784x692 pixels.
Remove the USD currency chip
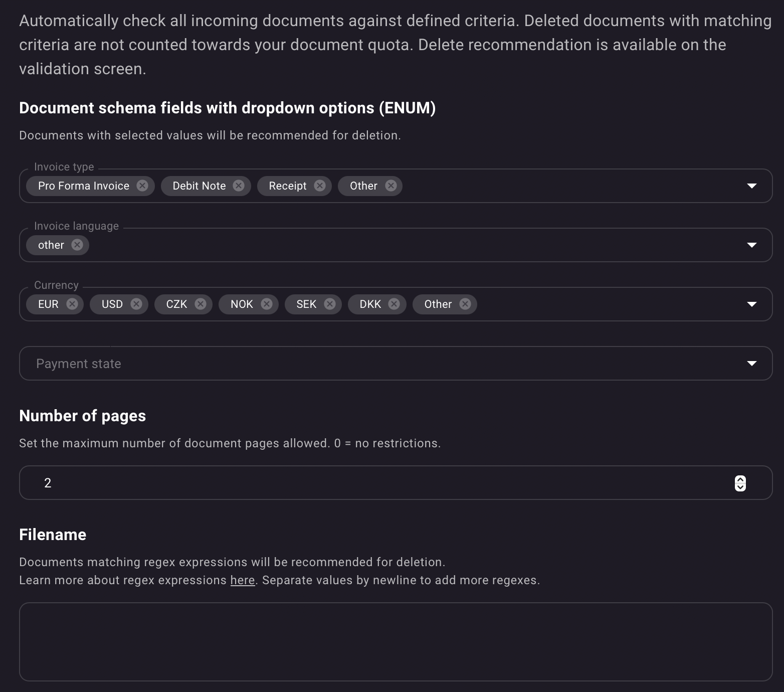136,304
